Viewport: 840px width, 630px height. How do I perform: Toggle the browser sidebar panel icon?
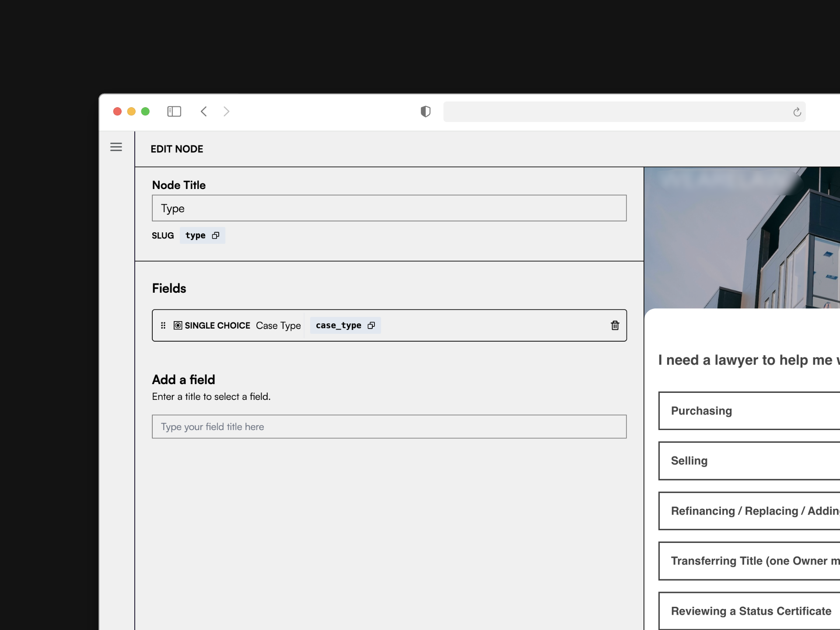(174, 112)
